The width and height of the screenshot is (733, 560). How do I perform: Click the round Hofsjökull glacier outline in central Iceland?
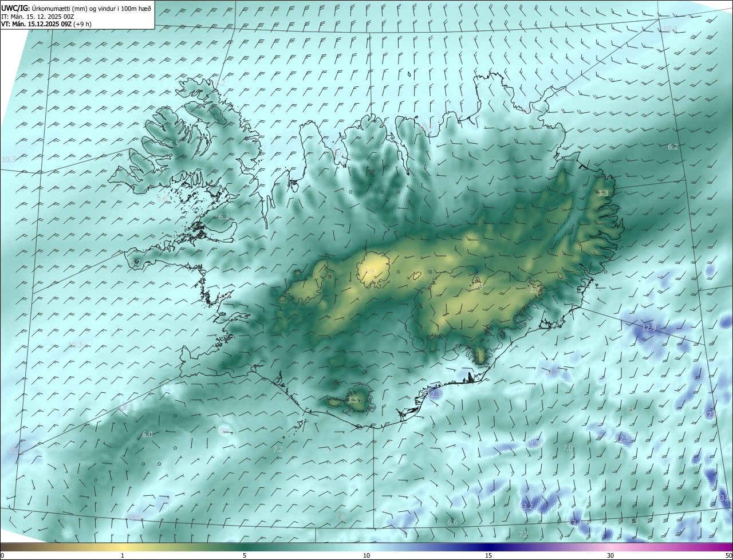373,269
